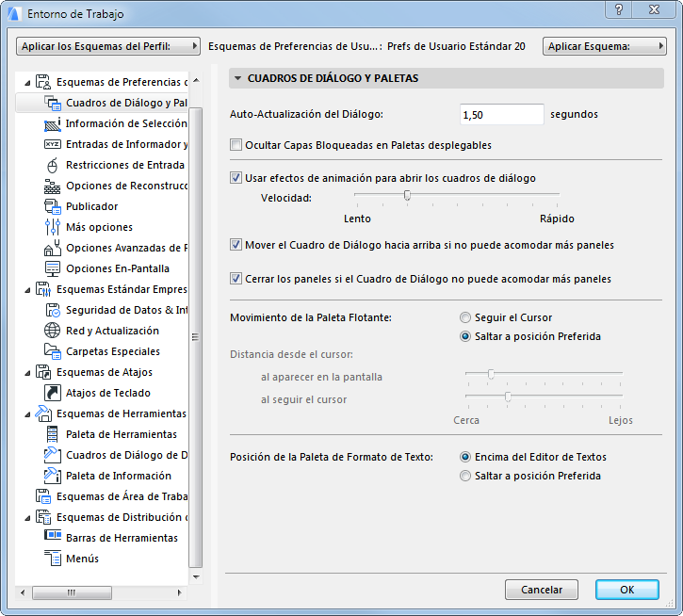This screenshot has height=616, width=683.
Task: Click the Cancelar button
Action: tap(542, 590)
